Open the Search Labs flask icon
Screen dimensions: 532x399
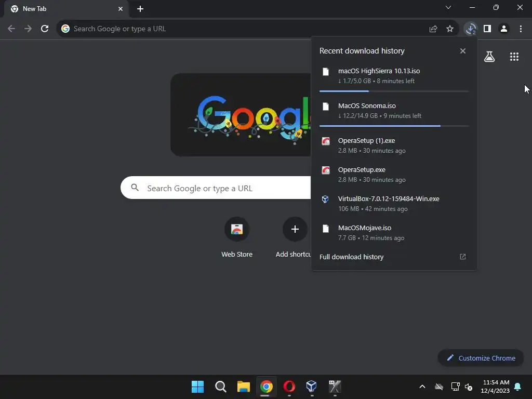point(489,57)
